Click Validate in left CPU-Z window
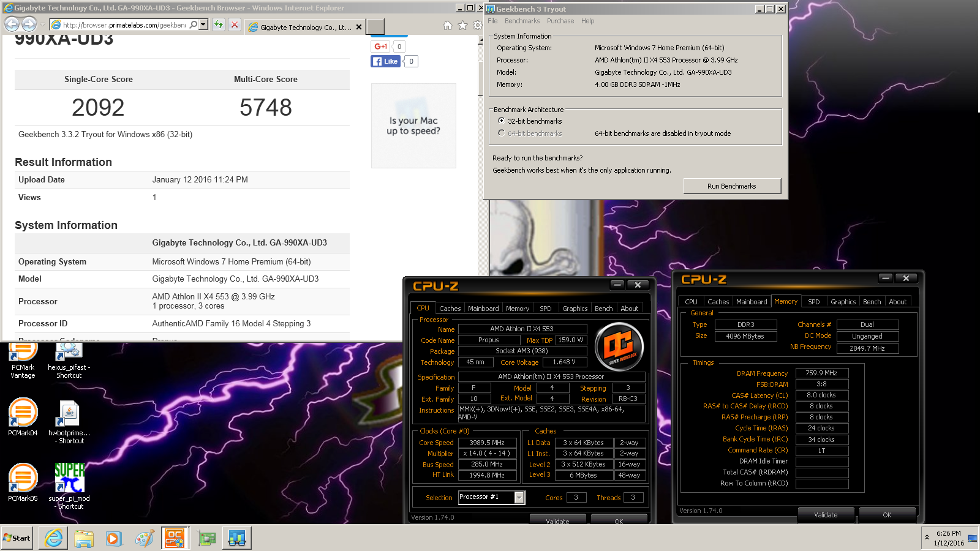 (557, 520)
